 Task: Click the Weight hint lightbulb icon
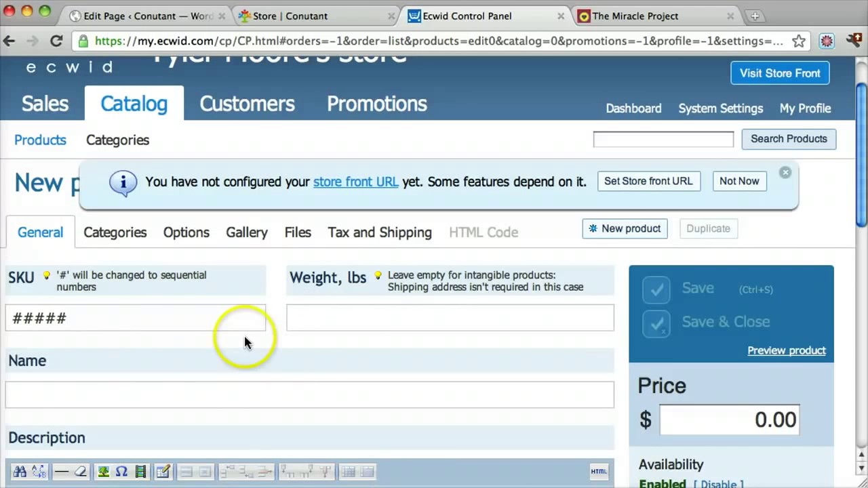[378, 276]
